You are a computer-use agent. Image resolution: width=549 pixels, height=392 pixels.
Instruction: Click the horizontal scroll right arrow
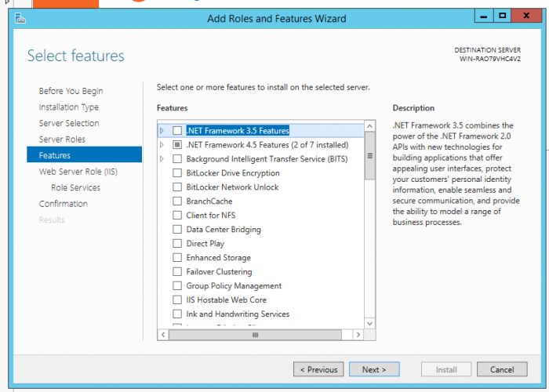pyautogui.click(x=358, y=335)
